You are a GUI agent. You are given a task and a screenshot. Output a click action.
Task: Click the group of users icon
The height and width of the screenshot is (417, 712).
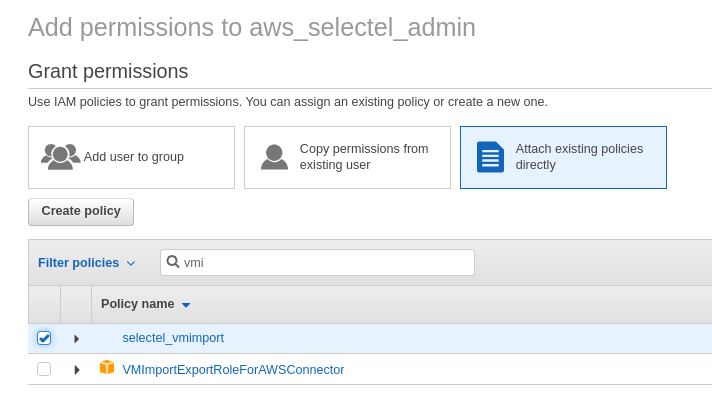pyautogui.click(x=60, y=157)
